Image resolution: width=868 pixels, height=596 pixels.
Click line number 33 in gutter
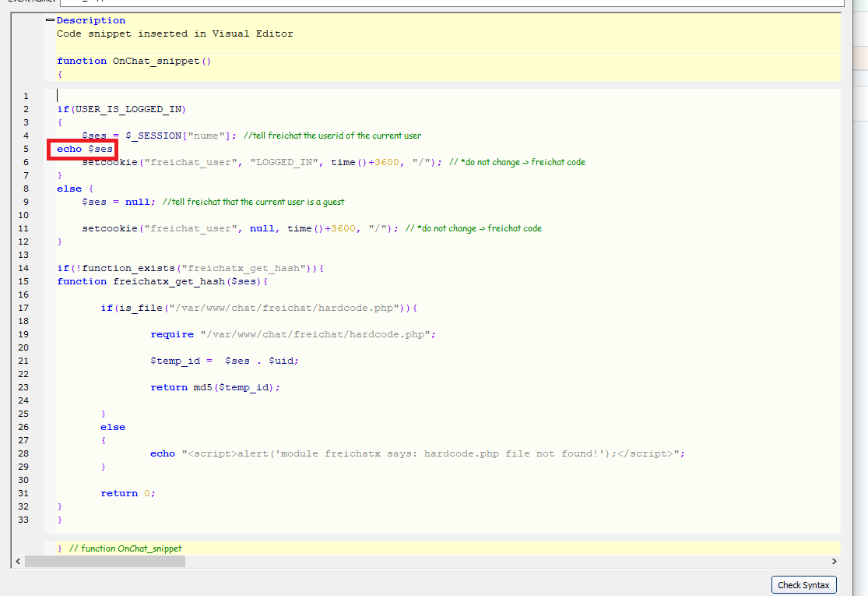coord(23,520)
